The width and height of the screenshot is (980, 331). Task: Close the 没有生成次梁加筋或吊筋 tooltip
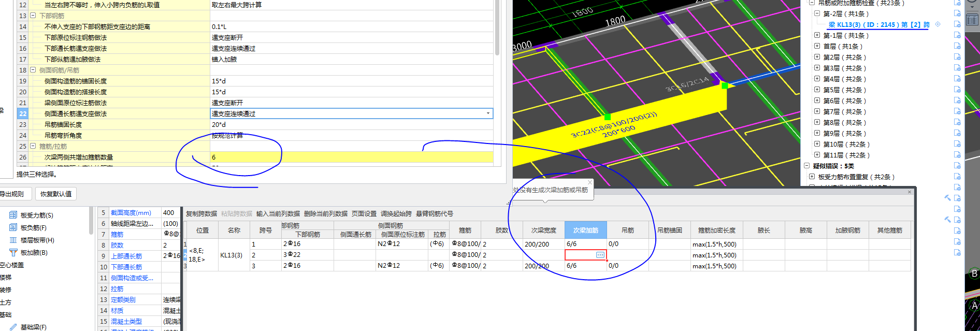pyautogui.click(x=589, y=182)
